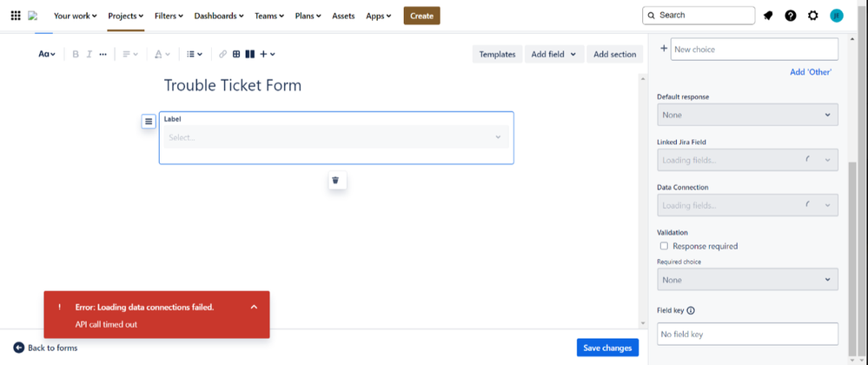Open the Label Select dropdown in form
The height and width of the screenshot is (365, 868).
click(x=336, y=137)
